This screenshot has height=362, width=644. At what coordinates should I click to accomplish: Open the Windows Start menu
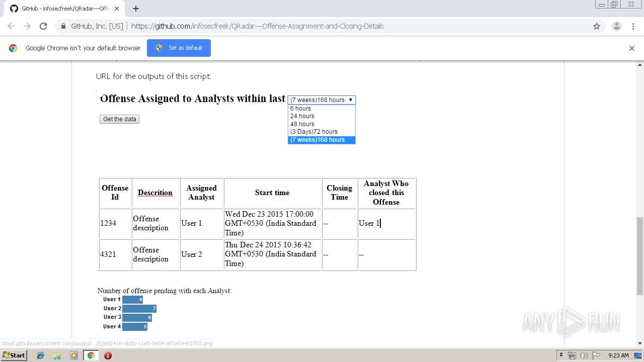tap(14, 355)
